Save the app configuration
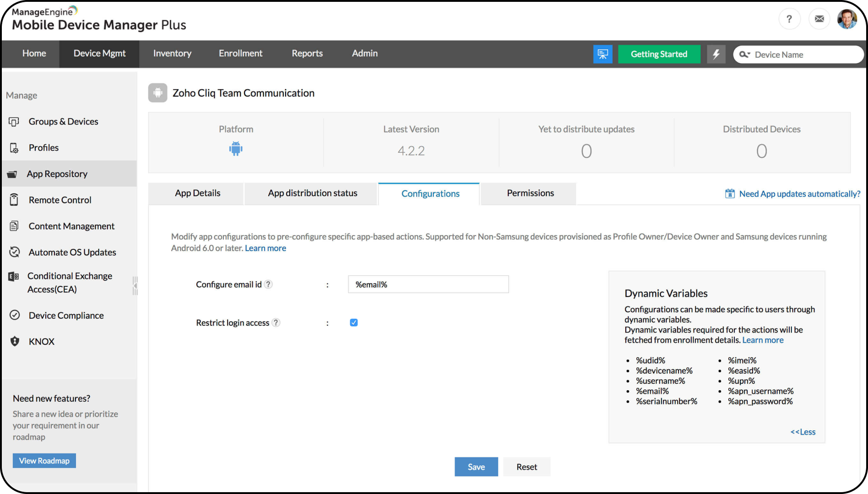 pyautogui.click(x=476, y=467)
